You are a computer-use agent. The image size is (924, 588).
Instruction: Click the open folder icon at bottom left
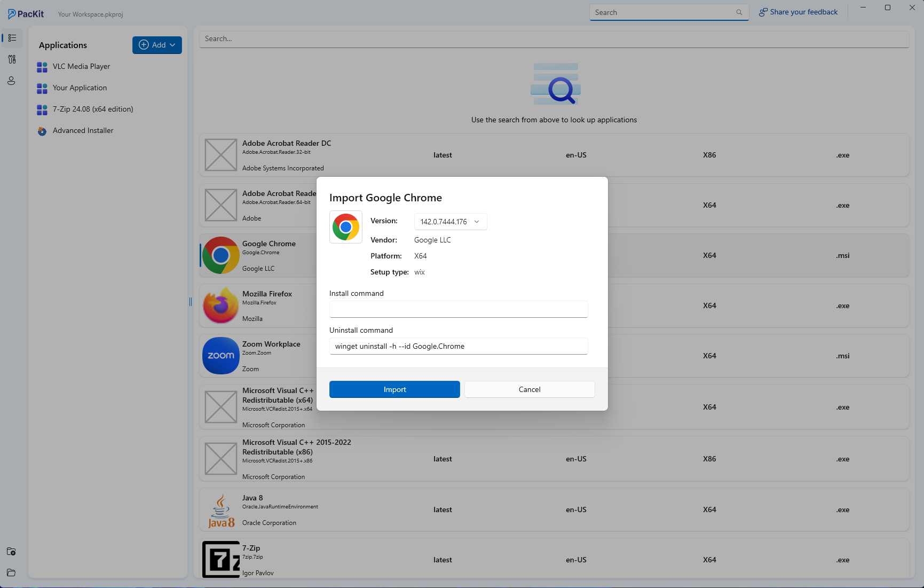tap(11, 573)
